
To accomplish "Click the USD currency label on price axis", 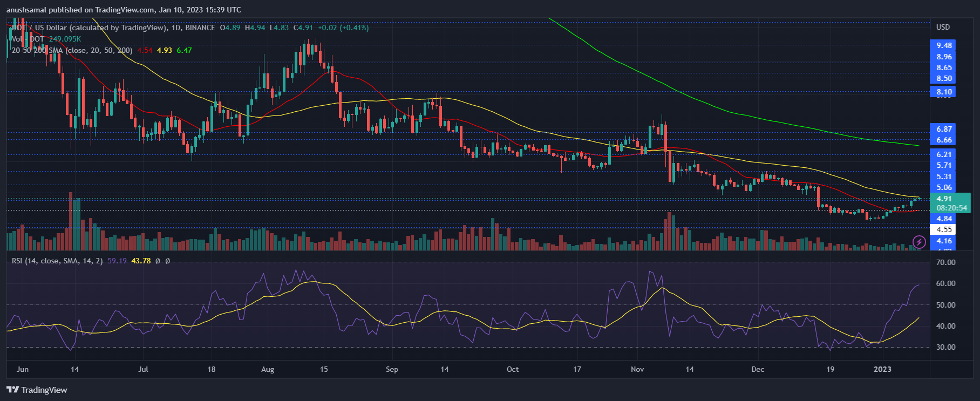I will tap(943, 27).
